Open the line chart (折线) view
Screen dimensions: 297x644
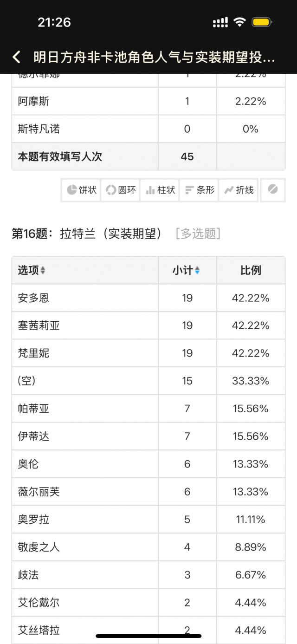coord(239,190)
